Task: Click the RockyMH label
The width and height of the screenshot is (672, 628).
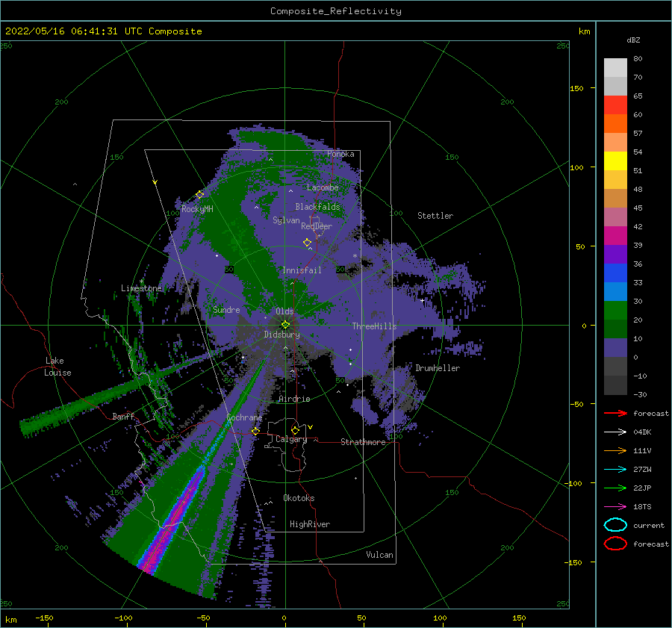Action: [197, 209]
